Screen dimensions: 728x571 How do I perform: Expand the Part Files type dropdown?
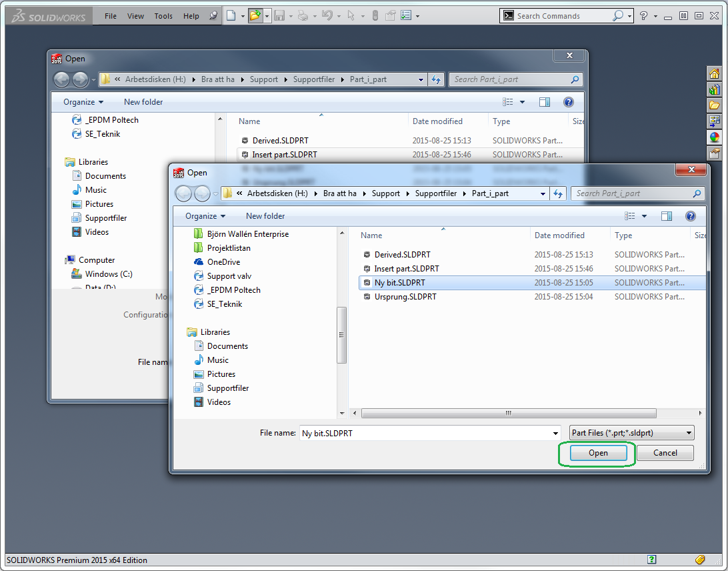pyautogui.click(x=689, y=433)
